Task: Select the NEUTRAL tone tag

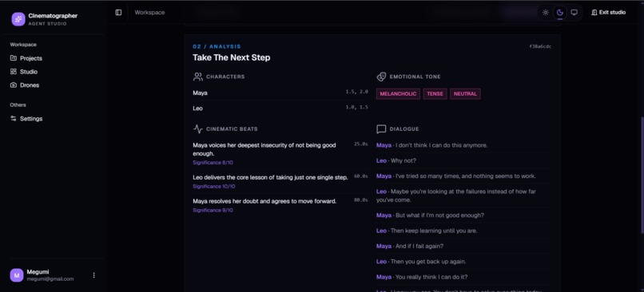Action: tap(465, 94)
